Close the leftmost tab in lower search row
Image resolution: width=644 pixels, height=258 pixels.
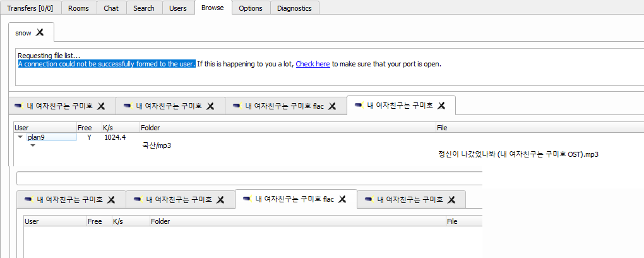tap(111, 200)
